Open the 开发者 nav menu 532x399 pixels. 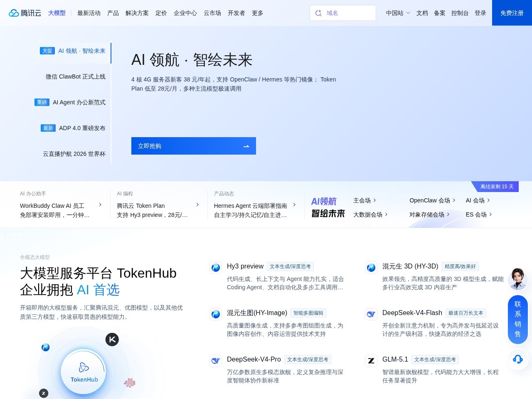click(236, 13)
